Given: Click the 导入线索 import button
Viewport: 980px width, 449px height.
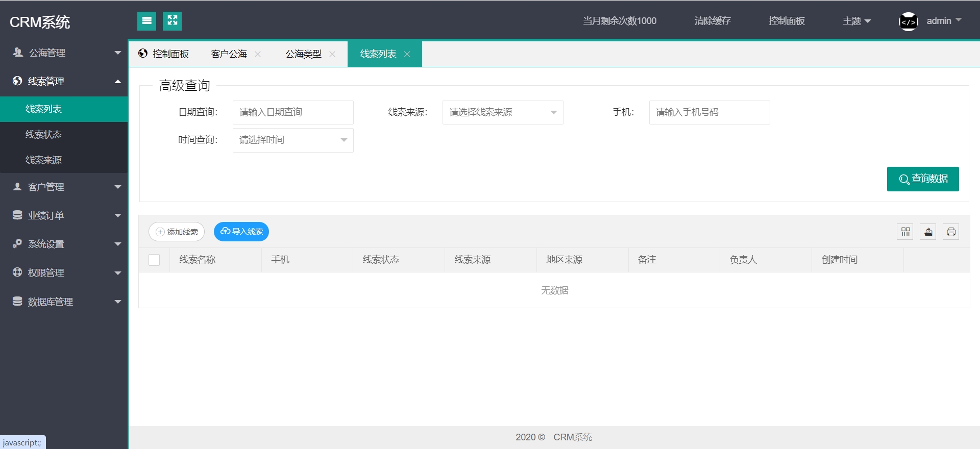Looking at the screenshot, I should pyautogui.click(x=241, y=232).
